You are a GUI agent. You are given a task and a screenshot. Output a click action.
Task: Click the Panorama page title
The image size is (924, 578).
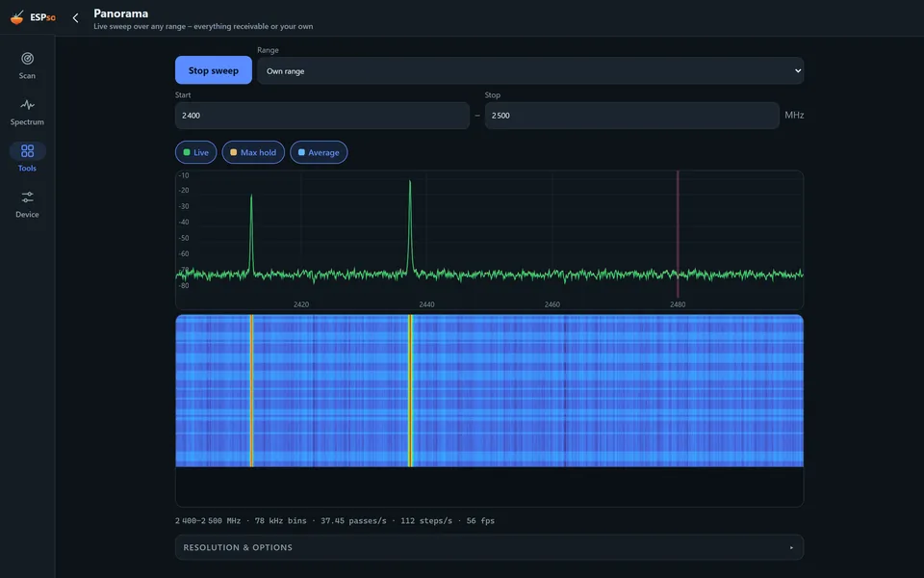point(121,13)
